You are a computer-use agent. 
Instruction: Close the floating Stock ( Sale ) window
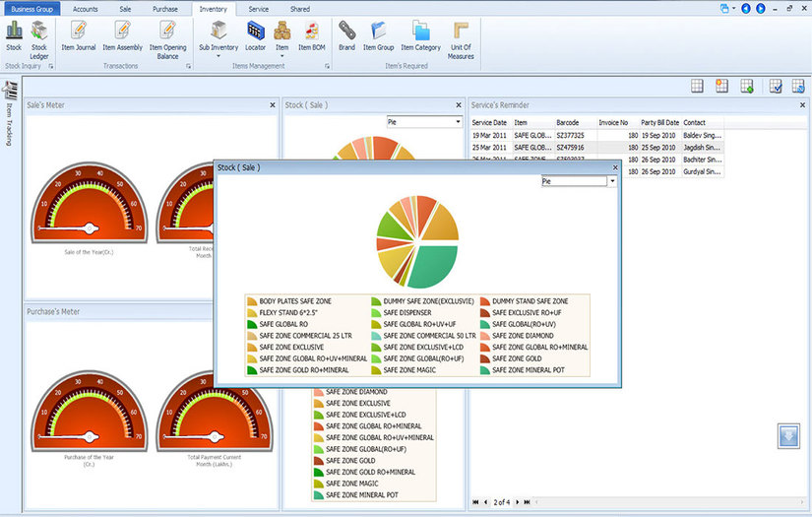click(x=615, y=167)
